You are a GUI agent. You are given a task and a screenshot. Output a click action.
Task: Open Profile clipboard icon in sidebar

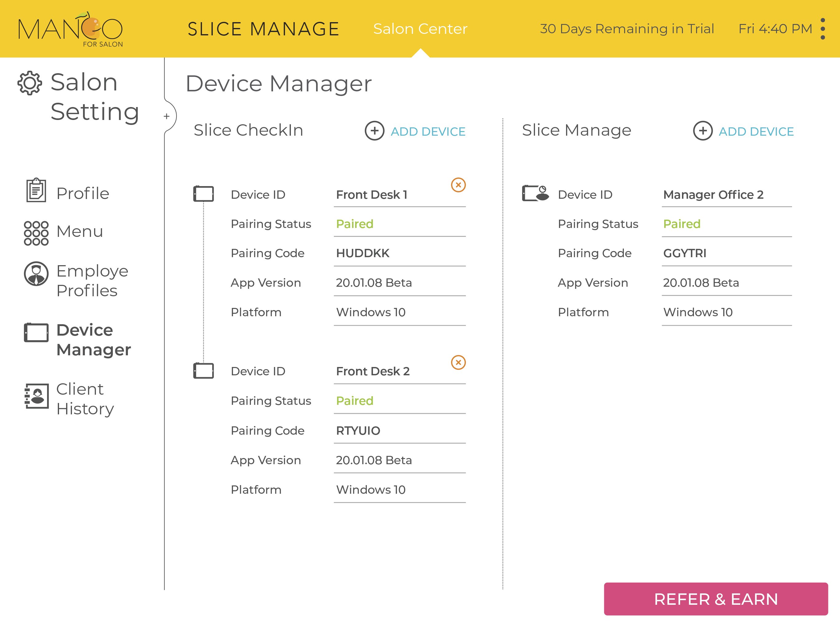36,190
